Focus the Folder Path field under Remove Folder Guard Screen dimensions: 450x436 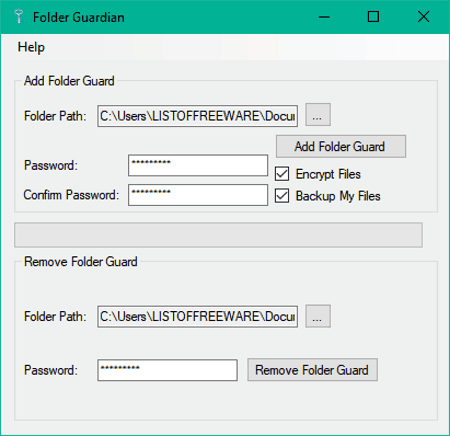pos(197,316)
